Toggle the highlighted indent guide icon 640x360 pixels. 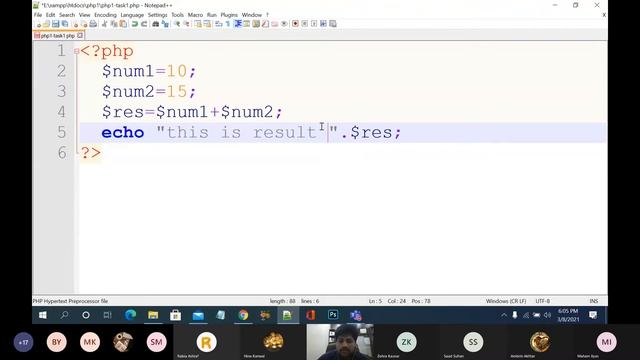238,24
